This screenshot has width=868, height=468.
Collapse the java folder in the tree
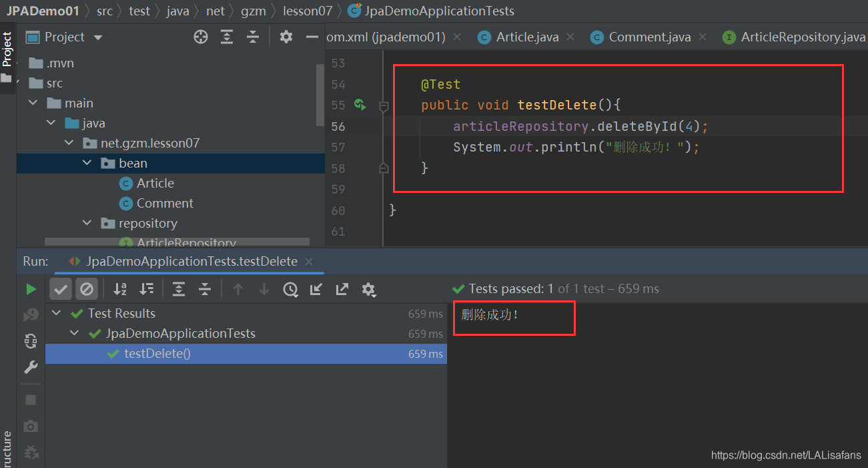[51, 124]
